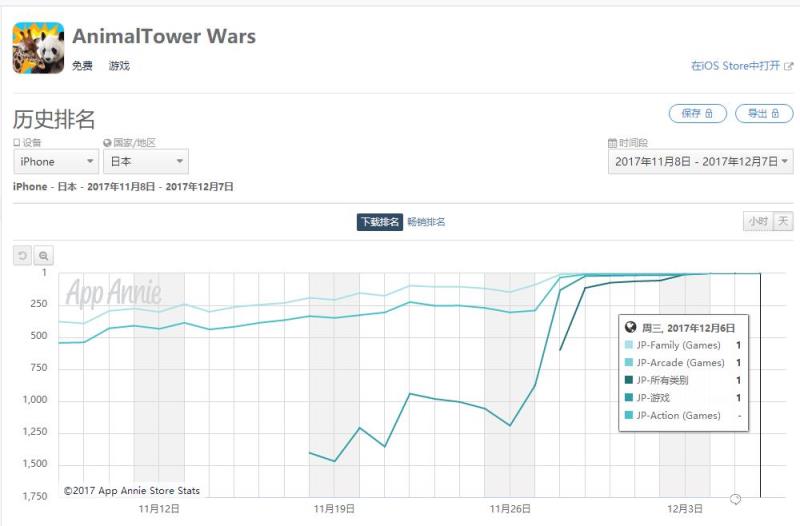Click the lock icon on the 导出 button

pos(775,113)
